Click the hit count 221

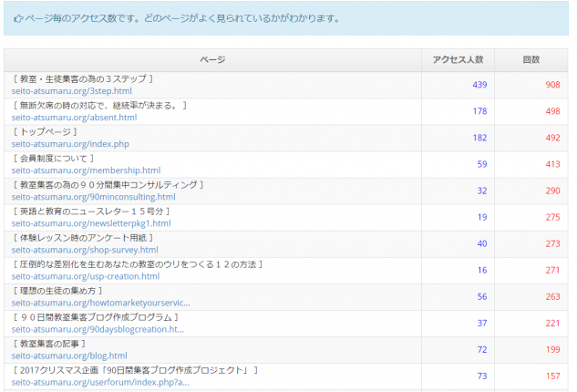(552, 323)
